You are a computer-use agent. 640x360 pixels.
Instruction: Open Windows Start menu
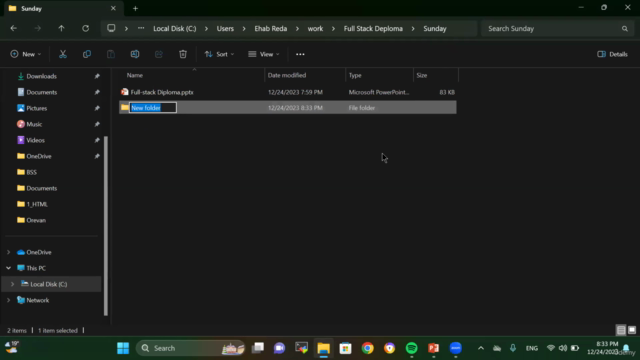123,348
